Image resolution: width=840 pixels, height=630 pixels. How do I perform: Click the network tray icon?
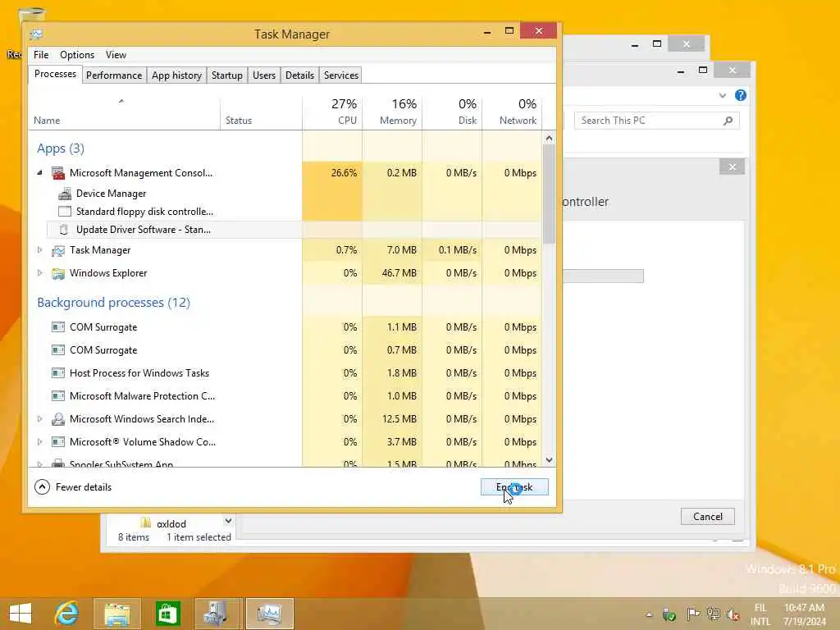713,614
